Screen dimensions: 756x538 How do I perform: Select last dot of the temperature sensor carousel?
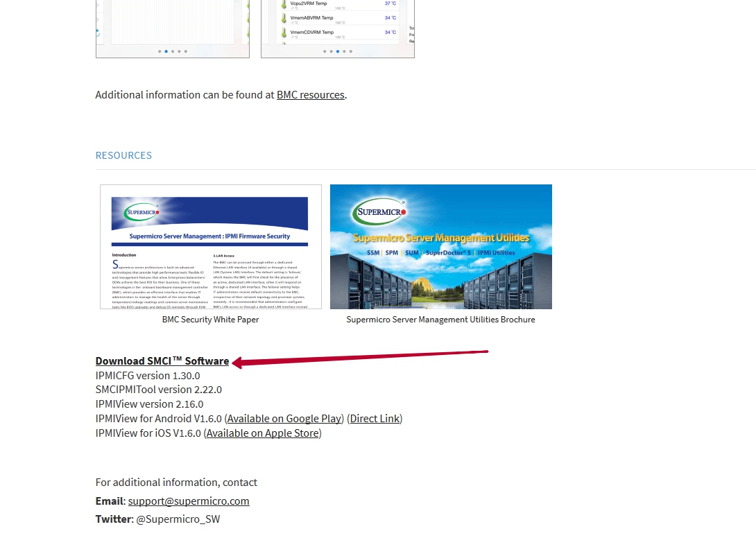[351, 51]
